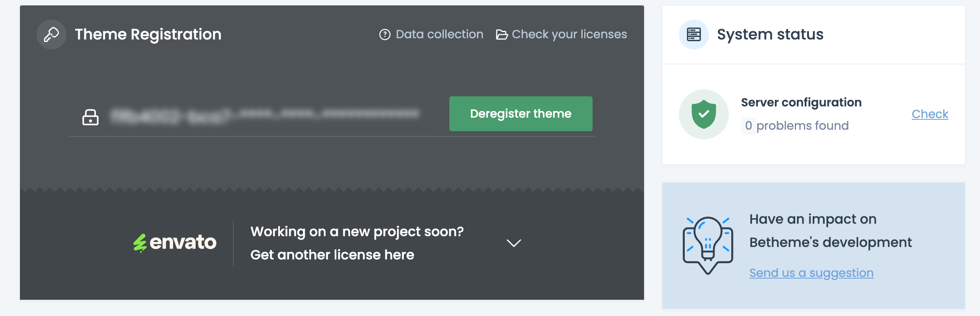
Task: Click "Get another license here" text
Action: click(332, 255)
